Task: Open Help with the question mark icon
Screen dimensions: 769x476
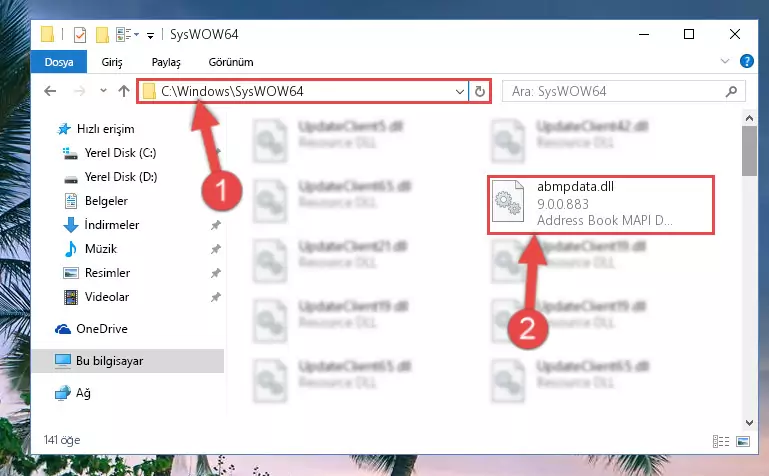Action: 746,61
